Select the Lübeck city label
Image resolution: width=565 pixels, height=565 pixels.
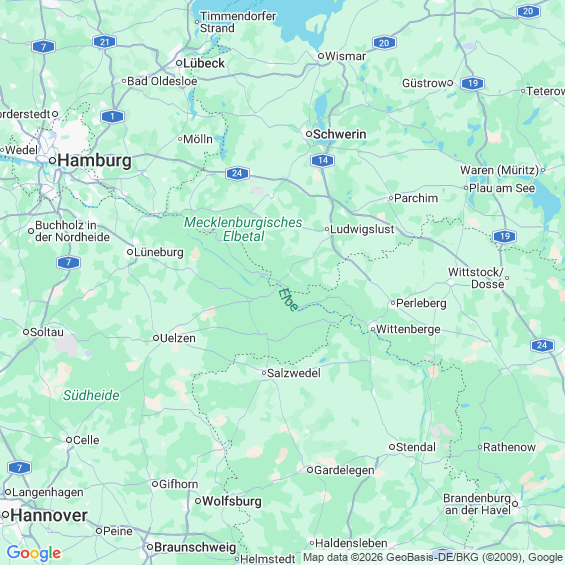(x=204, y=63)
